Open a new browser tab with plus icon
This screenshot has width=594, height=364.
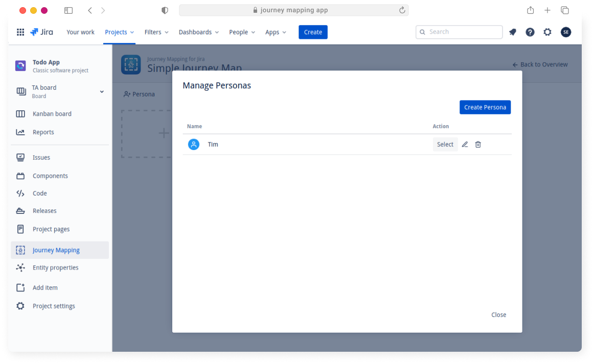[547, 10]
